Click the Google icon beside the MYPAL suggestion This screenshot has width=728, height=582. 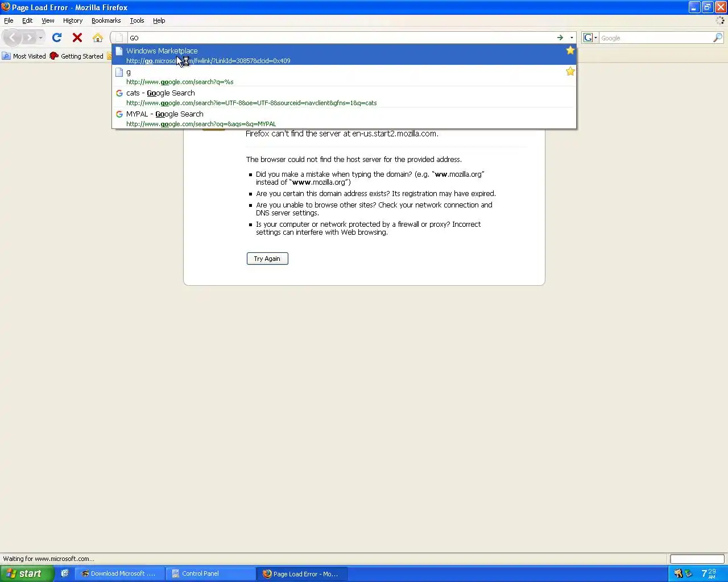click(119, 114)
